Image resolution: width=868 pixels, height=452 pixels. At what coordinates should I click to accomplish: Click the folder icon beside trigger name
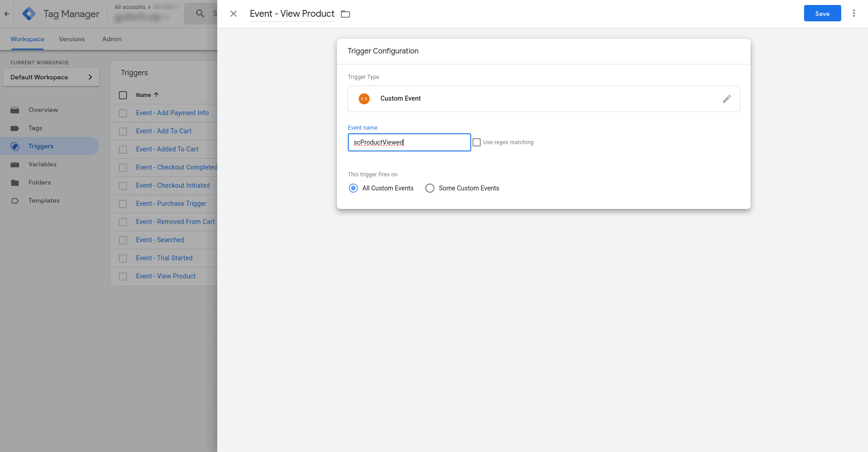click(x=346, y=14)
